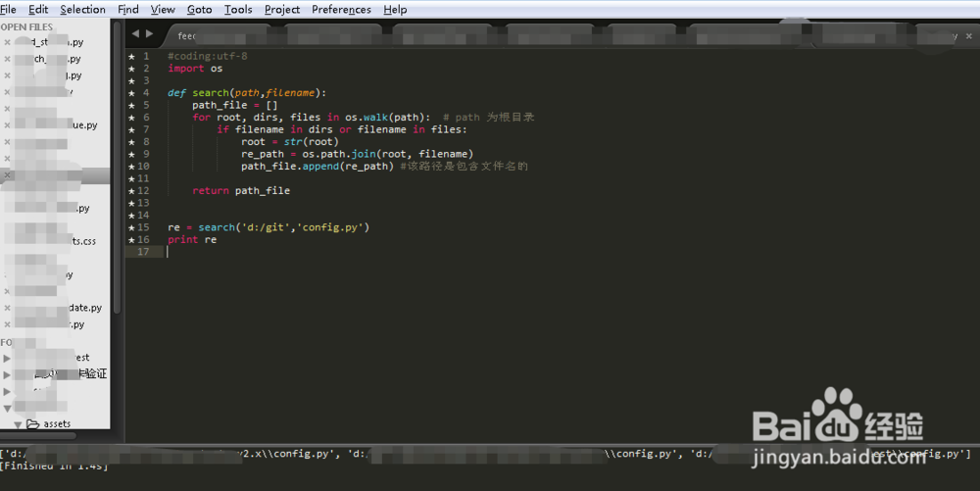The width and height of the screenshot is (980, 491).
Task: Click the bookmark star on line 7
Action: click(132, 130)
